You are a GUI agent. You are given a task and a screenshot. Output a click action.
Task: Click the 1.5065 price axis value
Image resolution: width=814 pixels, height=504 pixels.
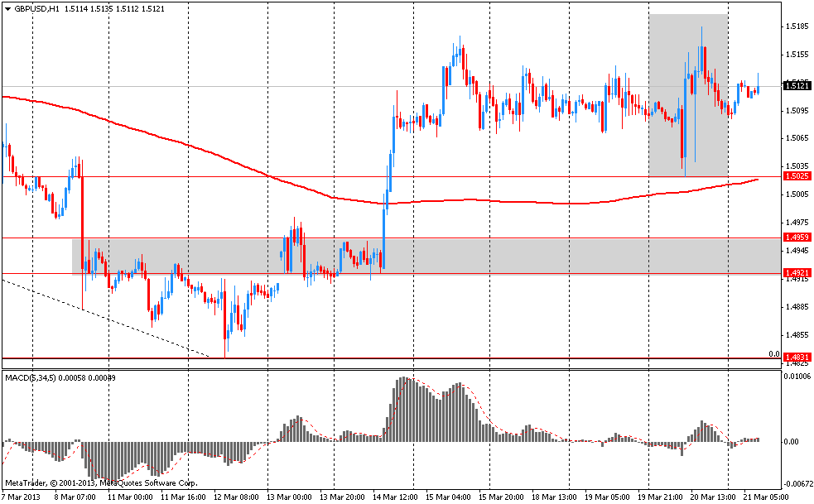click(797, 138)
